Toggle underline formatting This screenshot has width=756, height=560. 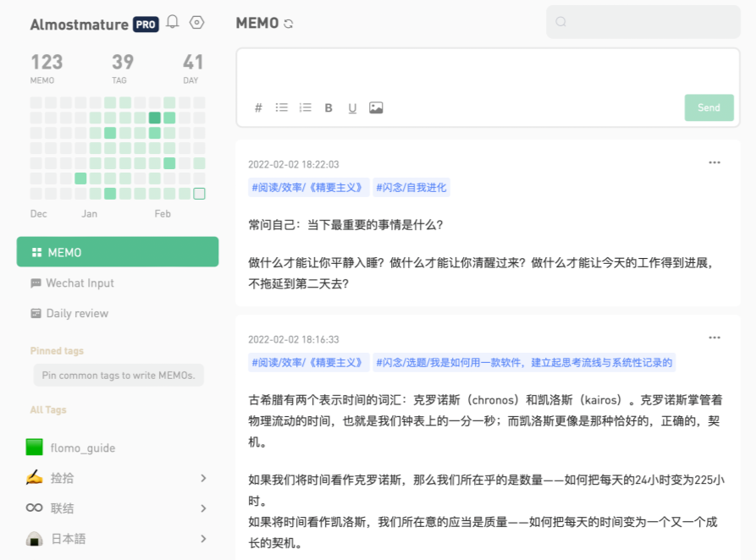352,108
